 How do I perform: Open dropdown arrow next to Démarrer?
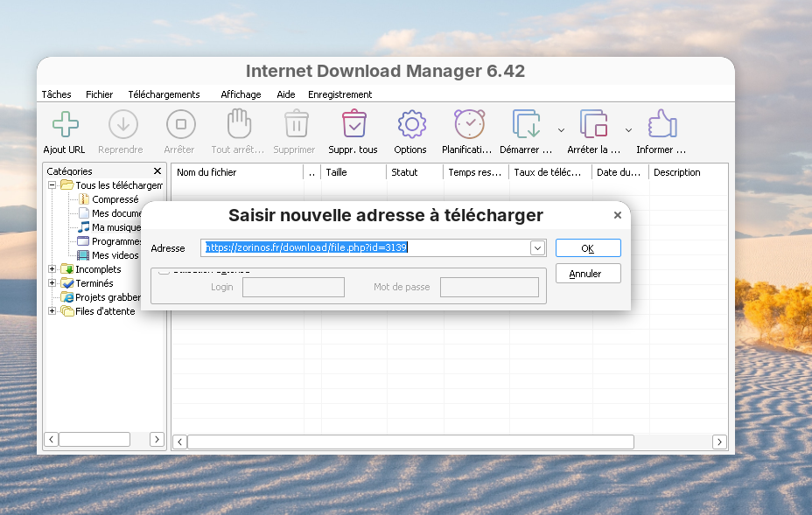coord(561,129)
